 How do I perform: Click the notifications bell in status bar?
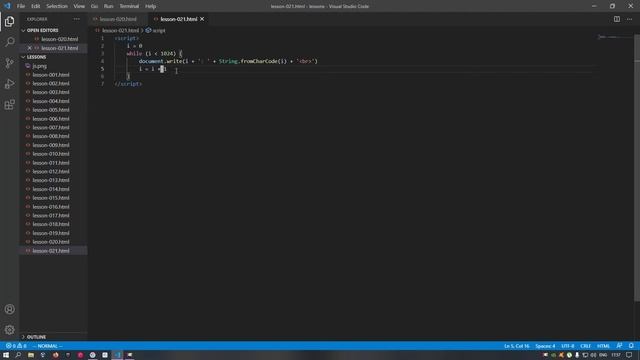tap(631, 346)
